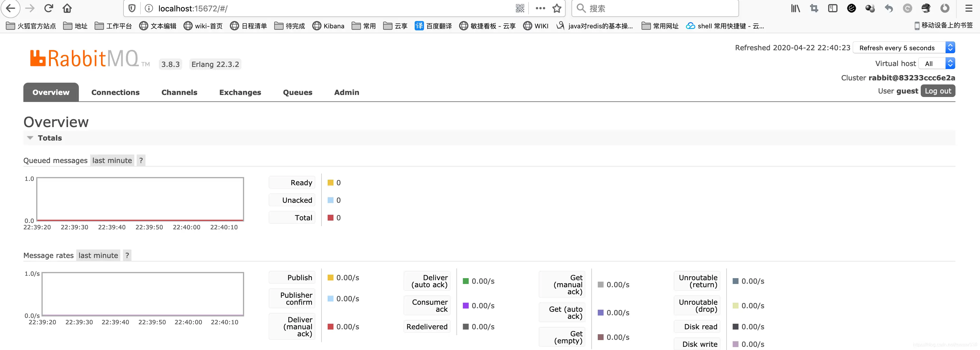980x350 pixels.
Task: Open the library bookshelf icon
Action: point(795,8)
